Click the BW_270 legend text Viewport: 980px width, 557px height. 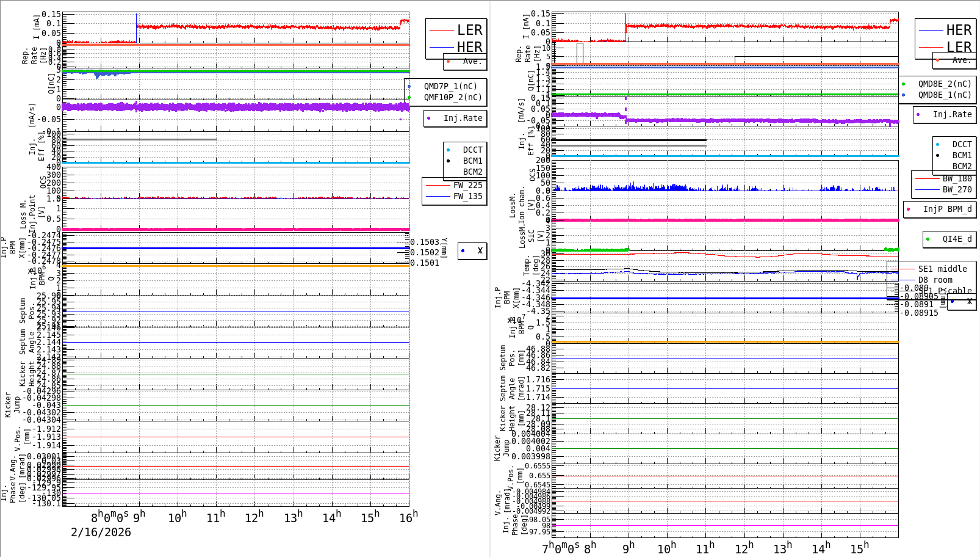pyautogui.click(x=957, y=189)
